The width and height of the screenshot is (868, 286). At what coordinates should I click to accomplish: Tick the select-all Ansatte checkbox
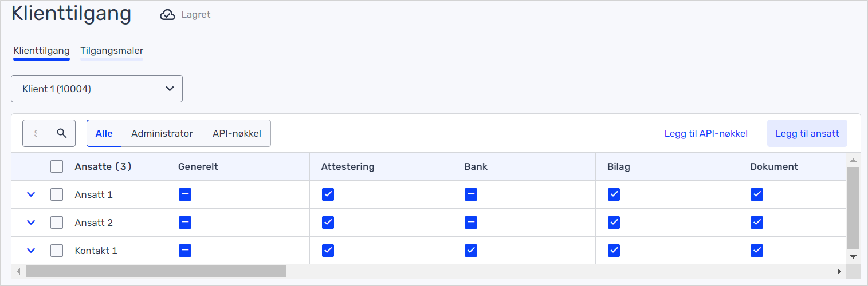click(57, 166)
